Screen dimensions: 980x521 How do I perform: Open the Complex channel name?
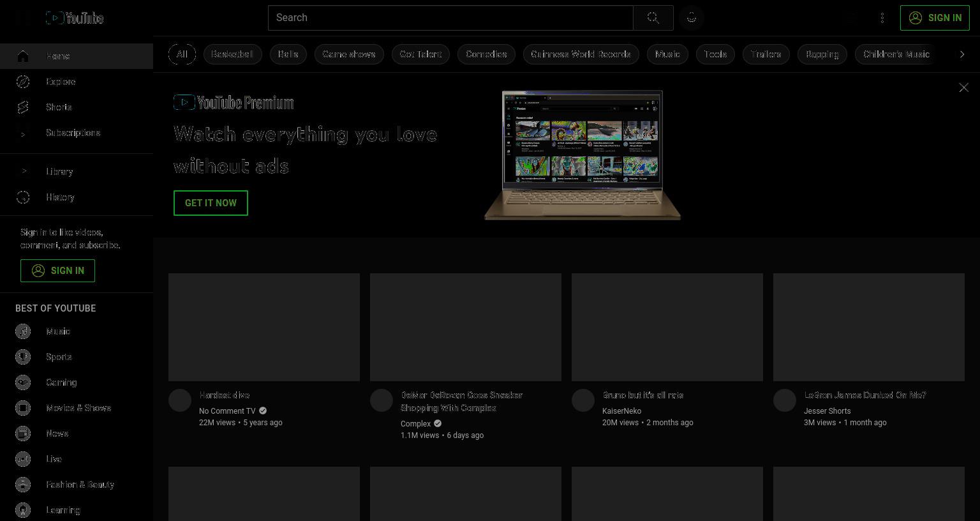pyautogui.click(x=416, y=424)
